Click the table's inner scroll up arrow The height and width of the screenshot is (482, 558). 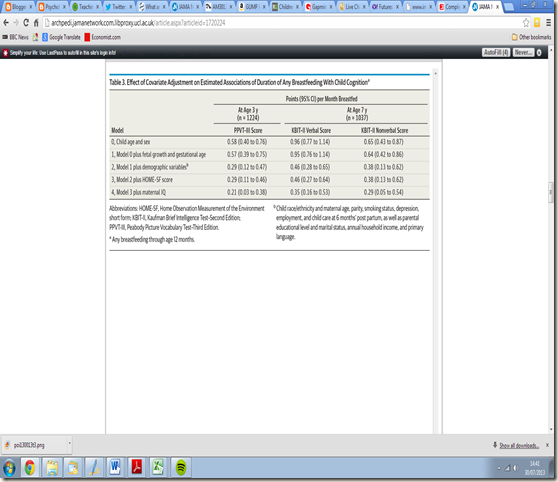click(435, 73)
